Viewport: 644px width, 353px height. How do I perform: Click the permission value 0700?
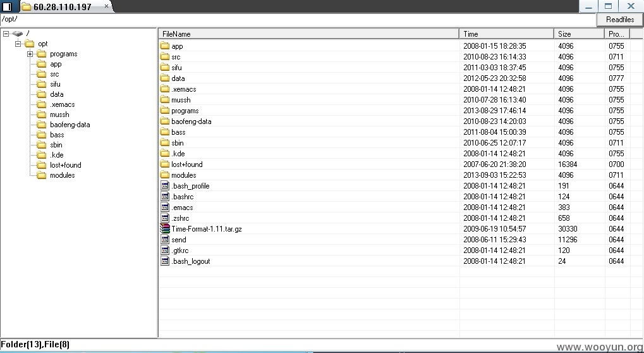(616, 164)
